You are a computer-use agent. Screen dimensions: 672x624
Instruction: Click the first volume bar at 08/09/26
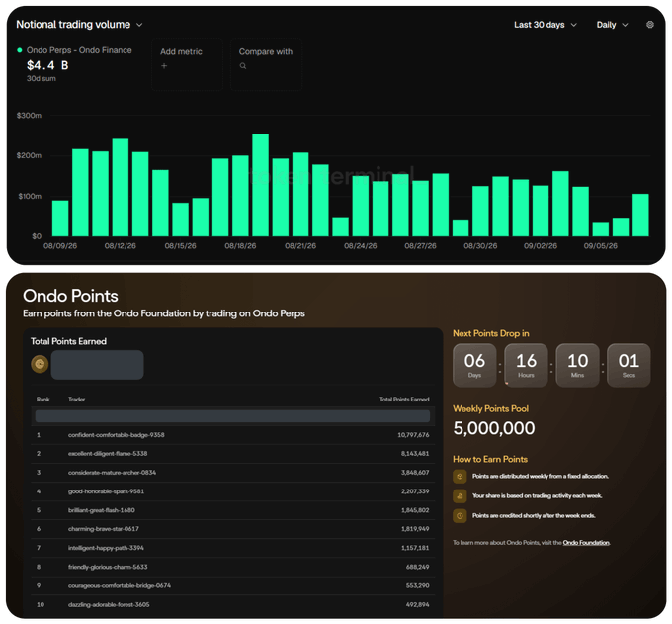(60, 219)
